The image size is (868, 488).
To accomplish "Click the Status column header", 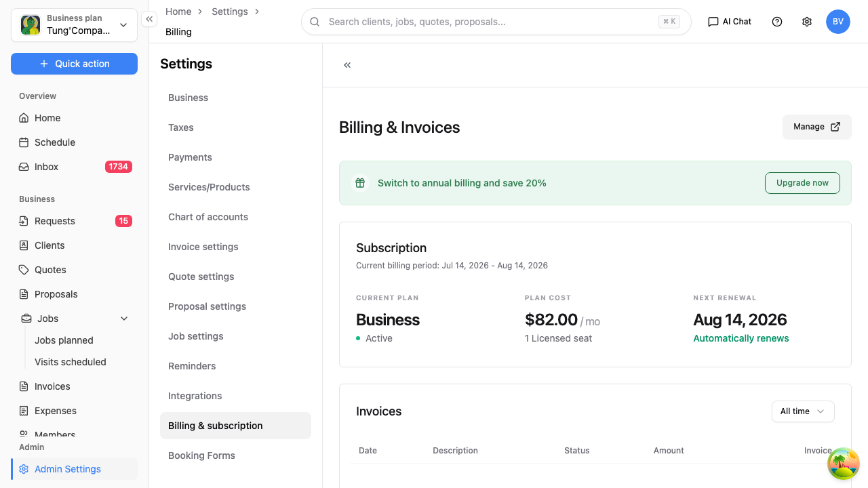I will pyautogui.click(x=576, y=451).
